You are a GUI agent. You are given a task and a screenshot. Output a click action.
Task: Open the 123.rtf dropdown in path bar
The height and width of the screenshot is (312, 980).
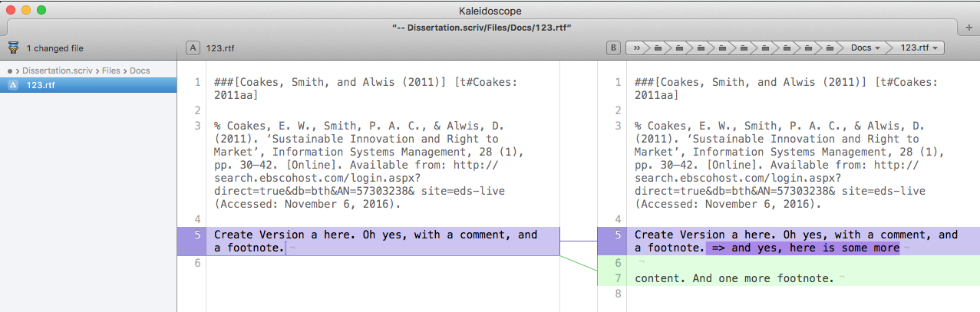tap(919, 48)
